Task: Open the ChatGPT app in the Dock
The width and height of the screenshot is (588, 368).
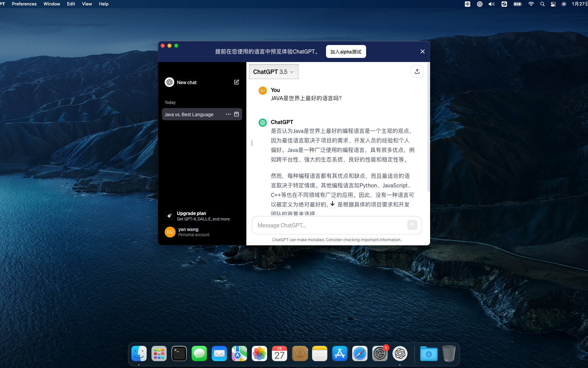Action: click(400, 354)
